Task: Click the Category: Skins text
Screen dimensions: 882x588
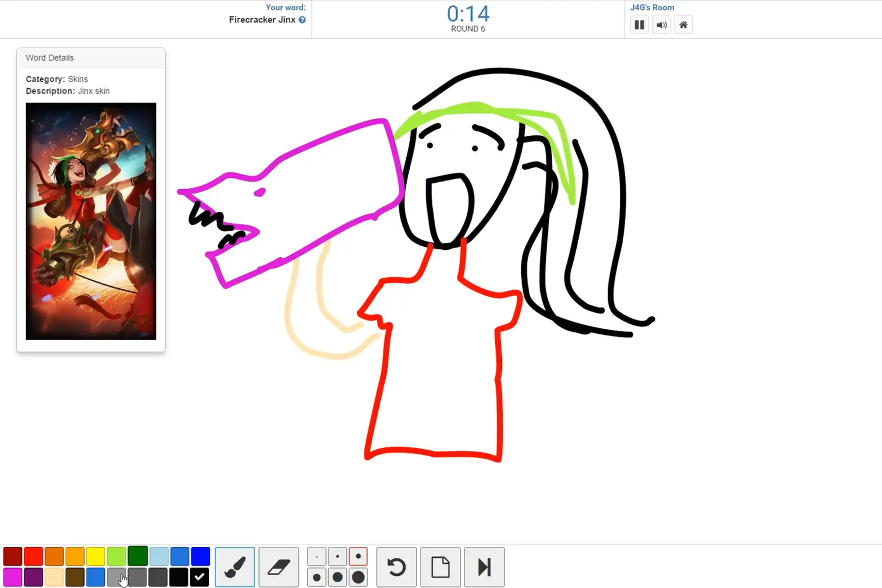Action: pyautogui.click(x=57, y=79)
